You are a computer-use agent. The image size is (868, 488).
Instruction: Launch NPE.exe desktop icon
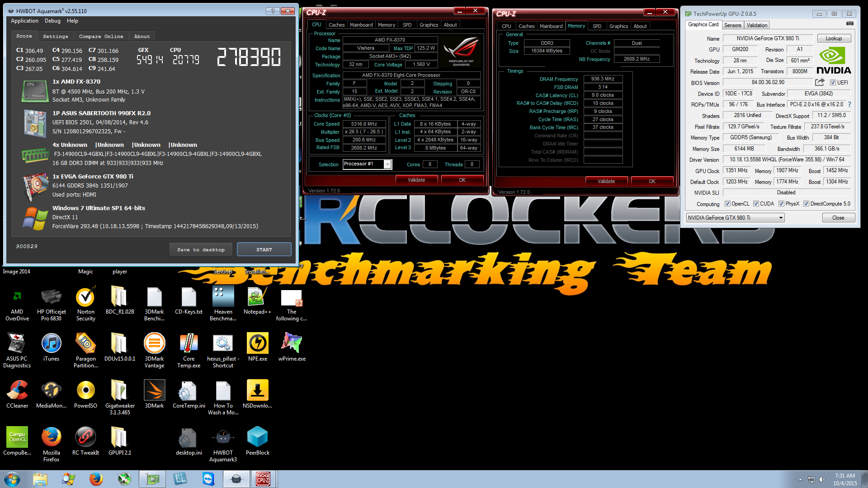pos(258,347)
